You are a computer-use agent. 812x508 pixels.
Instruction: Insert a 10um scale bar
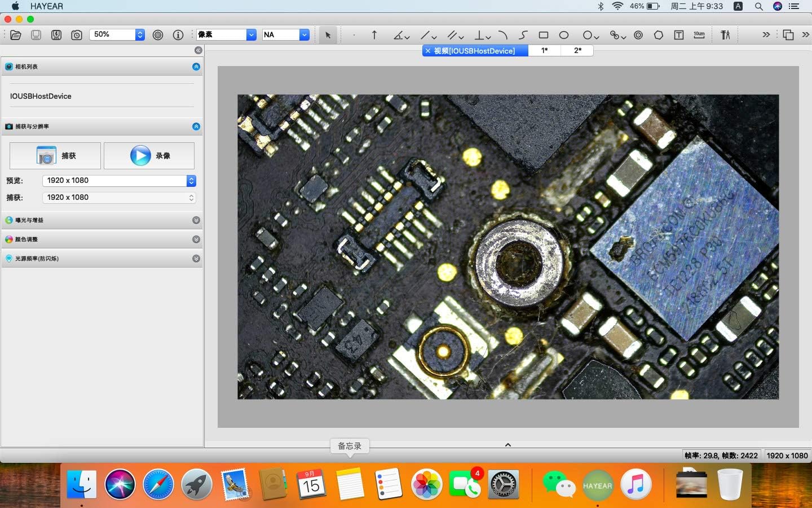coord(699,34)
